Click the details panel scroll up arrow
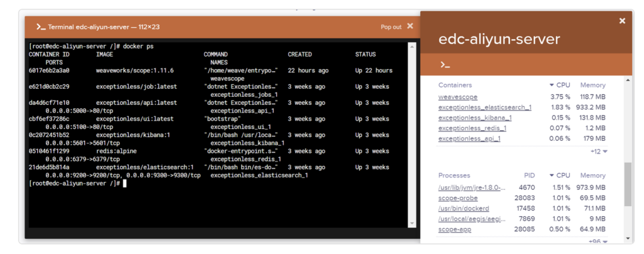Viewport: 644px width, 254px height. point(628,81)
